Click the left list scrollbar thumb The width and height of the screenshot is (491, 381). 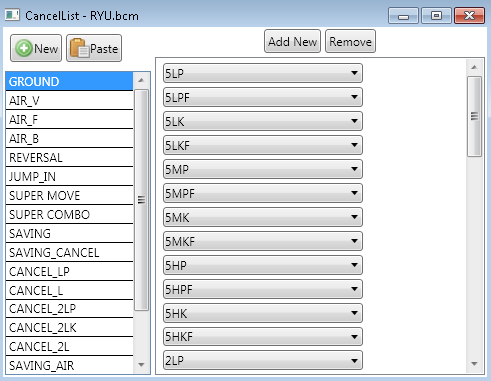(141, 200)
